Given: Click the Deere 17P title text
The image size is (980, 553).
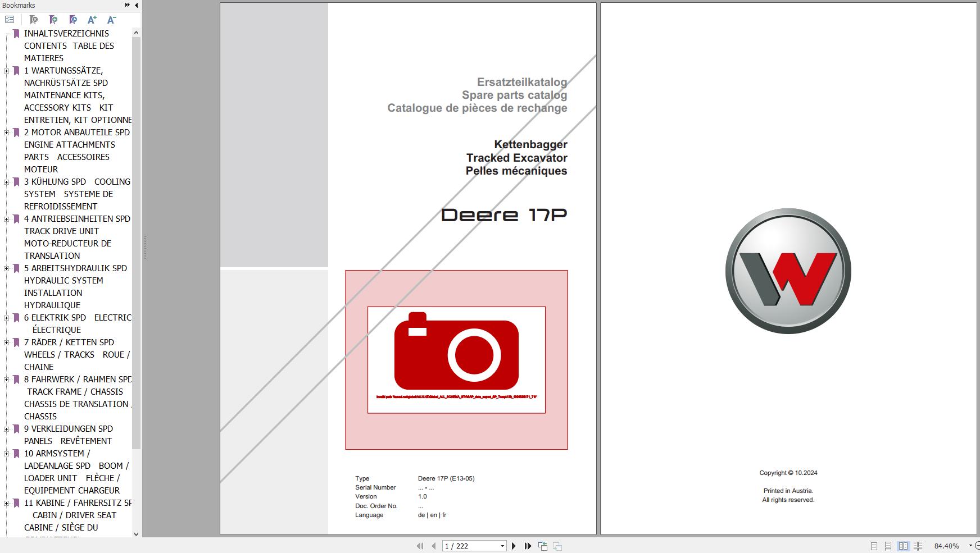Looking at the screenshot, I should click(x=504, y=214).
